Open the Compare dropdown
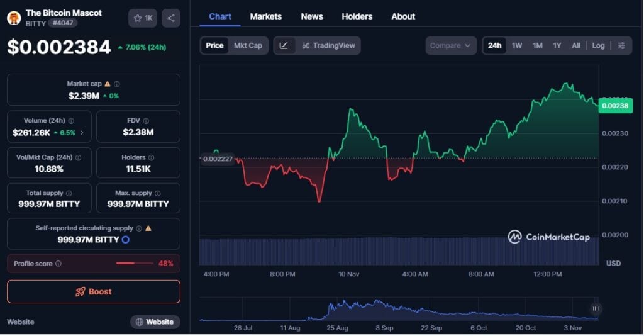The height and width of the screenshot is (336, 644). click(450, 45)
